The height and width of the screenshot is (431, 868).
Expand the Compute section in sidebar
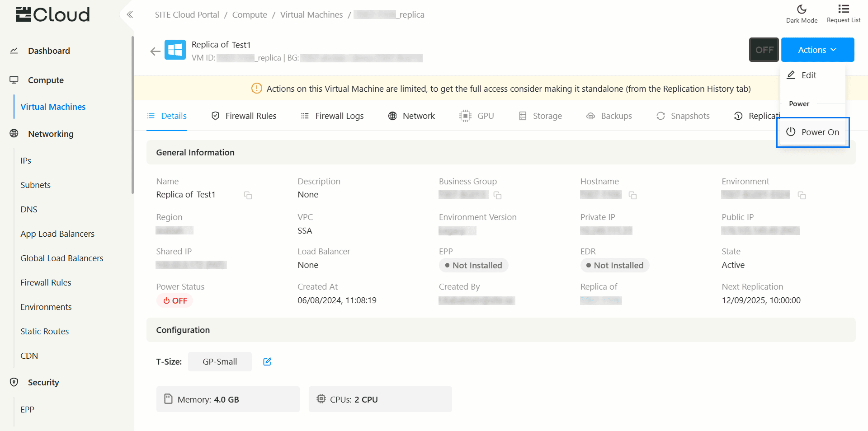coord(46,80)
